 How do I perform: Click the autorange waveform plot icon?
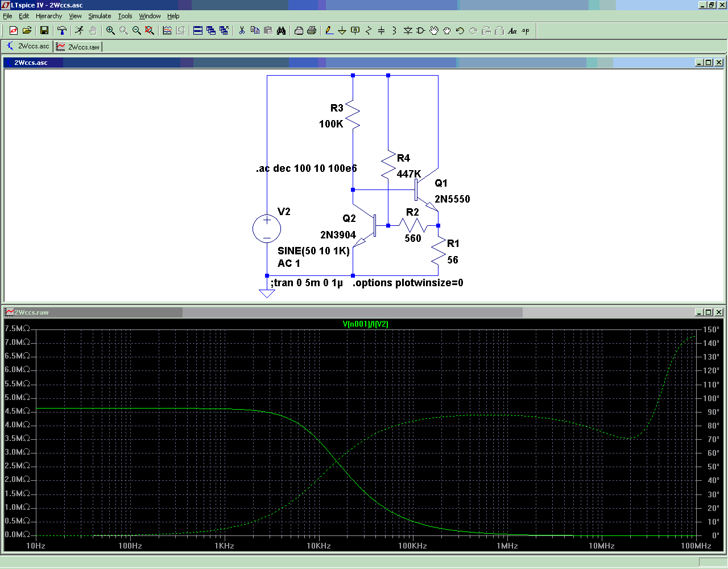coord(167,31)
